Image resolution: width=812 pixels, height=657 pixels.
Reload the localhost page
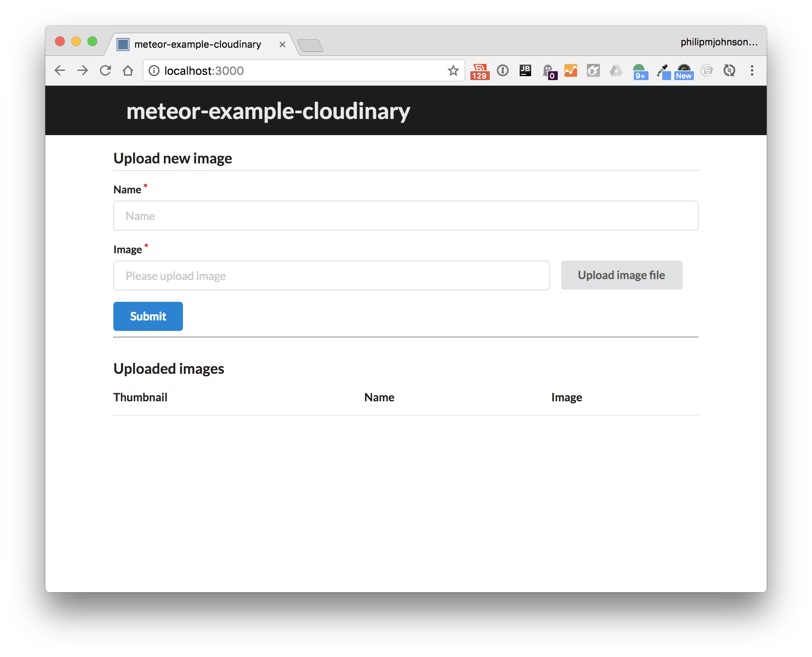coord(106,71)
